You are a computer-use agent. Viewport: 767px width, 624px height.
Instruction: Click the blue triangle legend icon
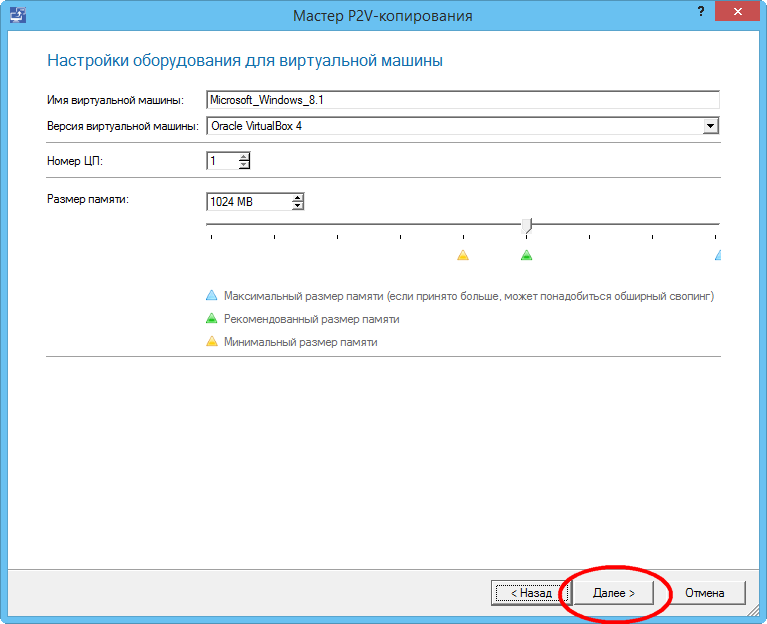click(211, 295)
